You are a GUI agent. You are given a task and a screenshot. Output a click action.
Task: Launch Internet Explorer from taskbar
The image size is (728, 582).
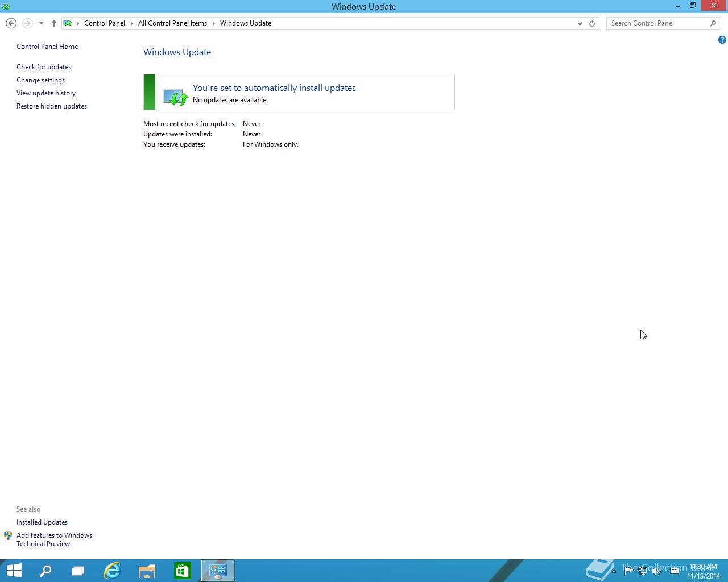pyautogui.click(x=112, y=571)
